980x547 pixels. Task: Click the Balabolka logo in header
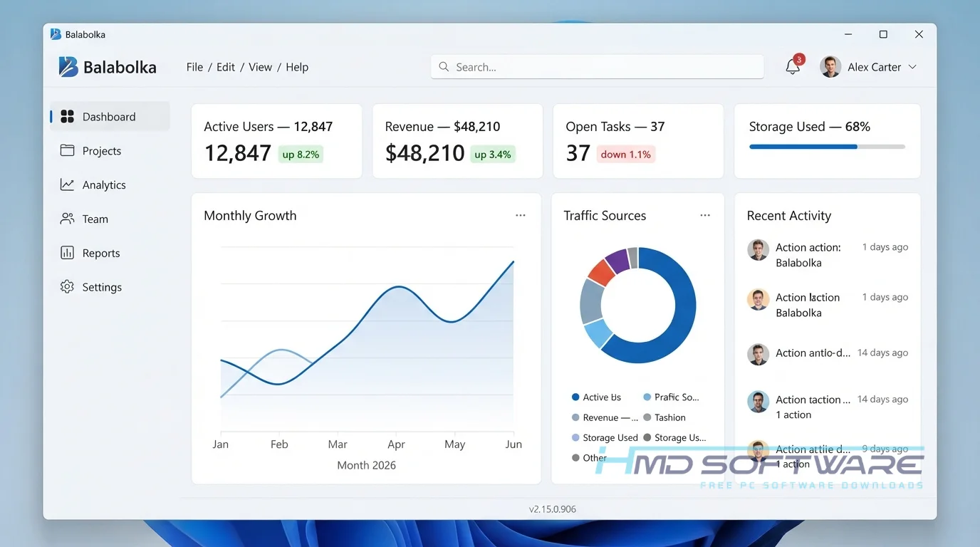click(68, 66)
